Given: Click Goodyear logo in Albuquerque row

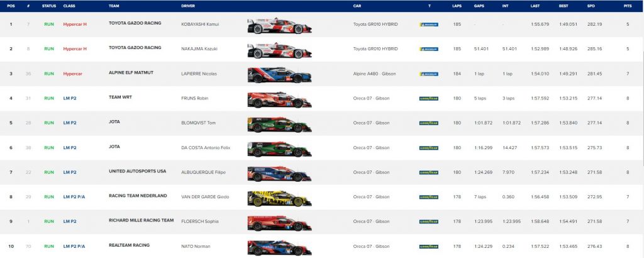Looking at the screenshot, I should tap(429, 172).
